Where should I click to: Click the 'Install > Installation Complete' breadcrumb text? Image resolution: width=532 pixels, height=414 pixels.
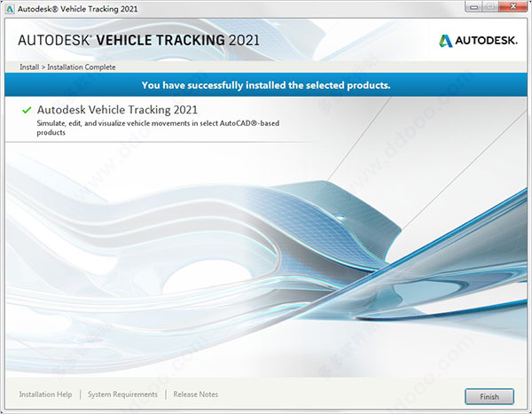[x=67, y=67]
